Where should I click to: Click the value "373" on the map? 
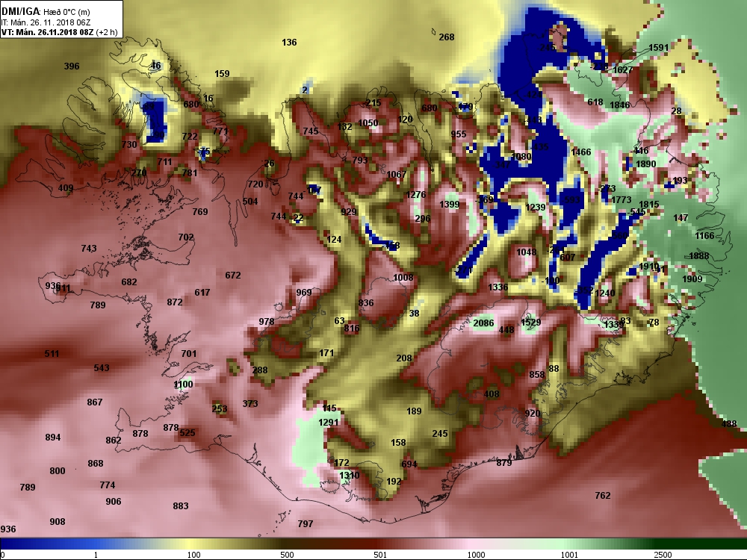point(250,403)
